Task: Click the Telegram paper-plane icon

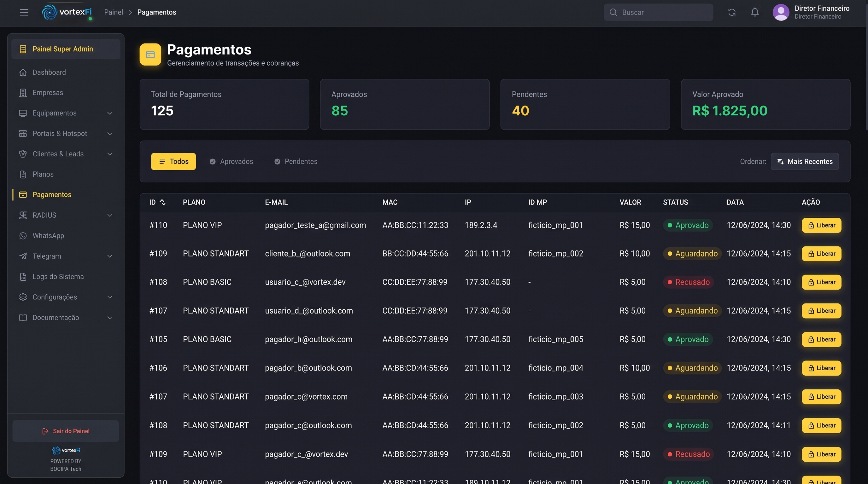Action: pyautogui.click(x=23, y=256)
